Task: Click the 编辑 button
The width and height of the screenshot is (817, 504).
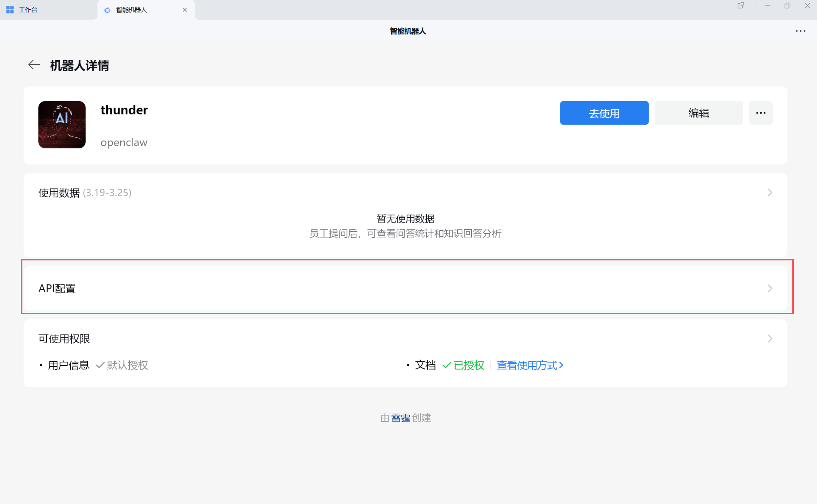Action: click(x=698, y=113)
